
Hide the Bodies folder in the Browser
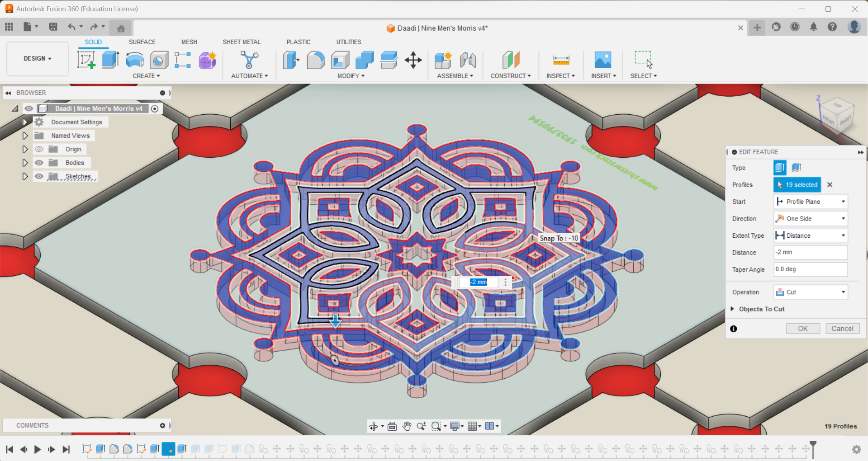tap(39, 163)
